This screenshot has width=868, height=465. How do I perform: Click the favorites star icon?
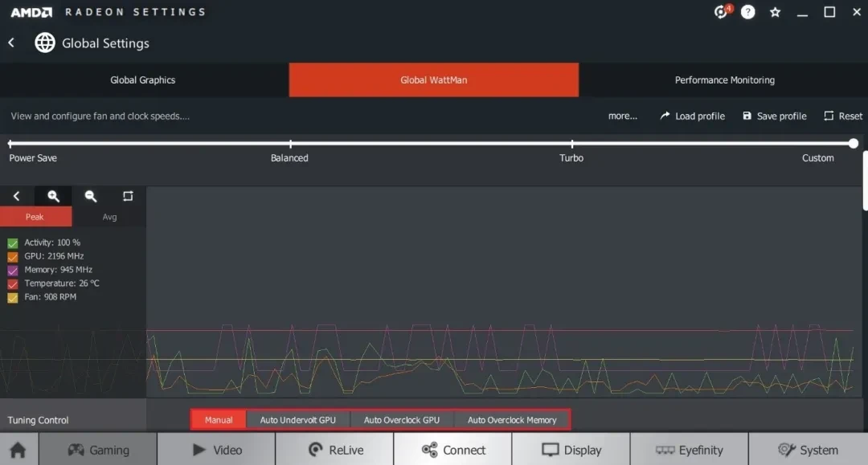pos(775,11)
